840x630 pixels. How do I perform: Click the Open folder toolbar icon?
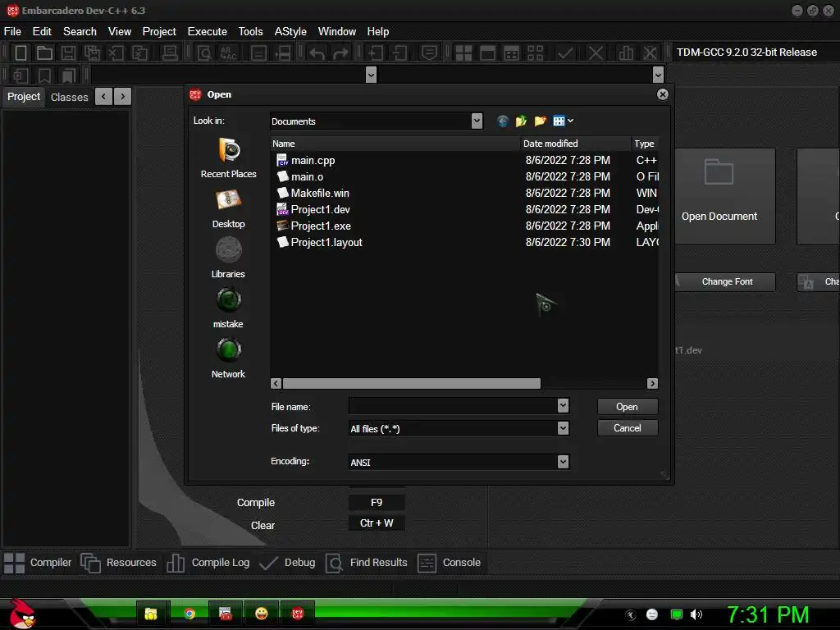click(44, 52)
